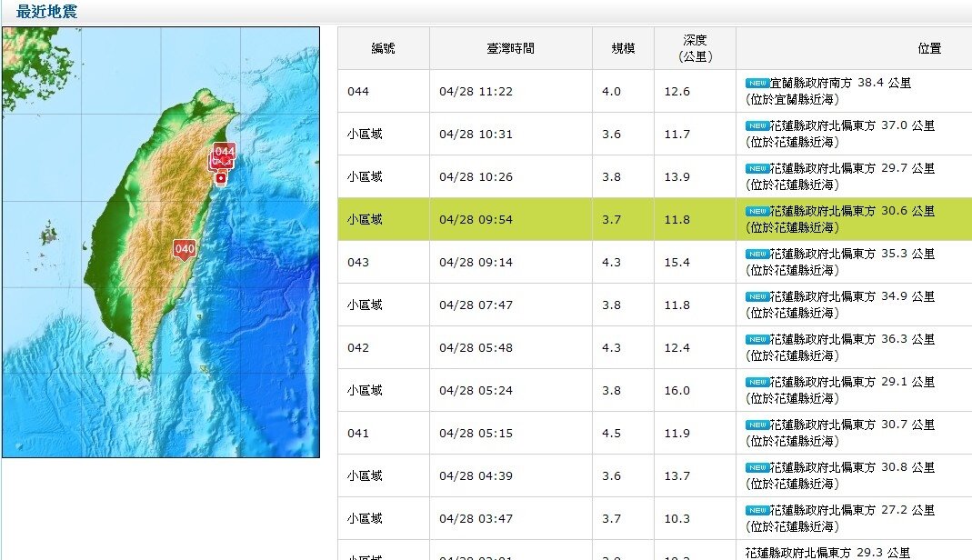Click the Taiwan terrain map thumbnail
The width and height of the screenshot is (972, 560).
coord(160,241)
